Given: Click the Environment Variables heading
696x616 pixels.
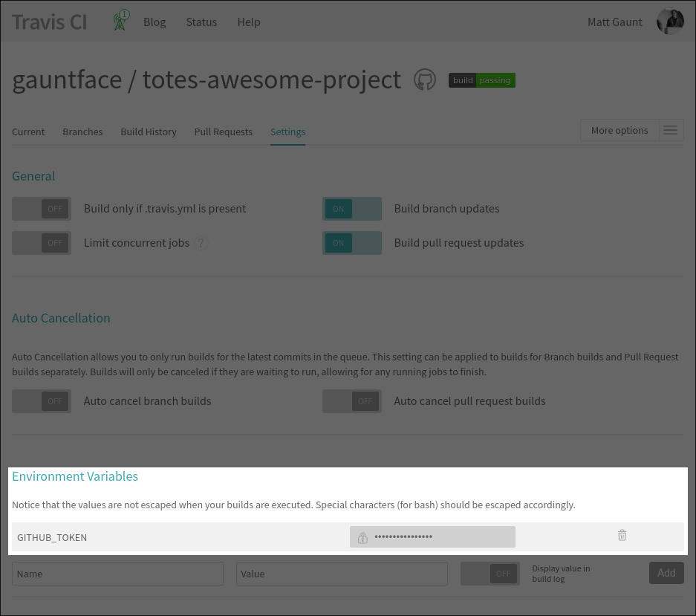Looking at the screenshot, I should 75,476.
